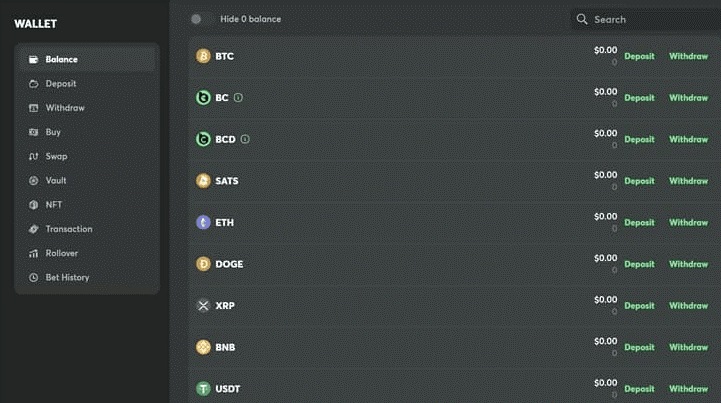This screenshot has height=403, width=721.
Task: Select NFT in the wallet sidebar
Action: point(54,204)
